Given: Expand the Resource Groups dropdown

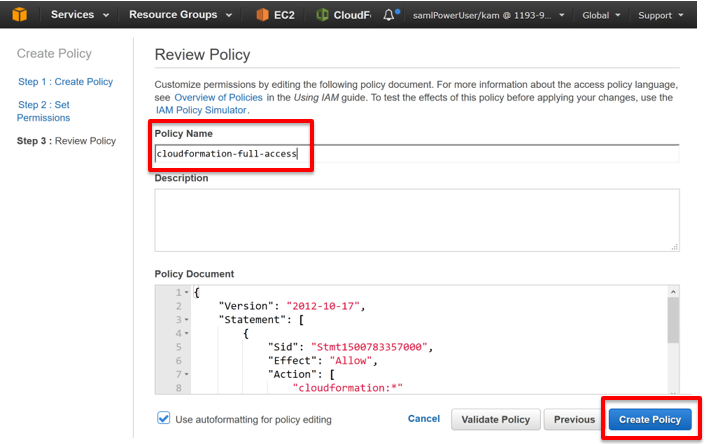Looking at the screenshot, I should (181, 15).
